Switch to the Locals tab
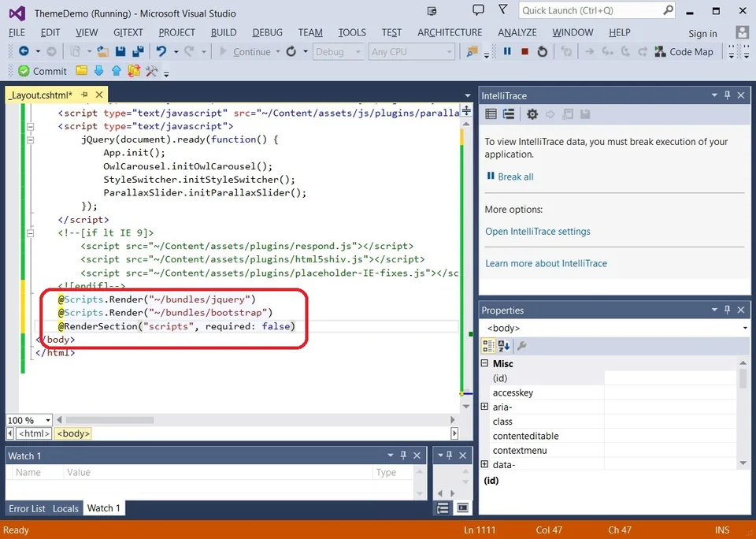The height and width of the screenshot is (539, 756). (65, 508)
